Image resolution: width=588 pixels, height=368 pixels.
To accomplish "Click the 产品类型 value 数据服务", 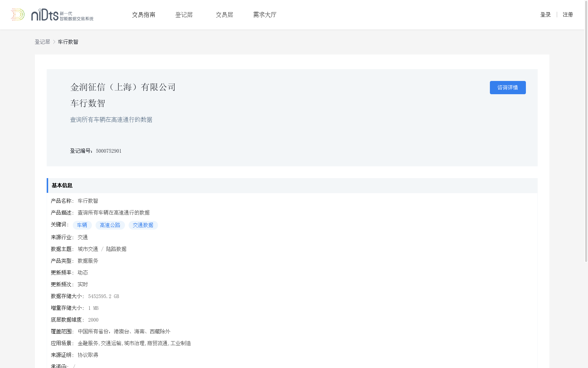I will point(88,261).
